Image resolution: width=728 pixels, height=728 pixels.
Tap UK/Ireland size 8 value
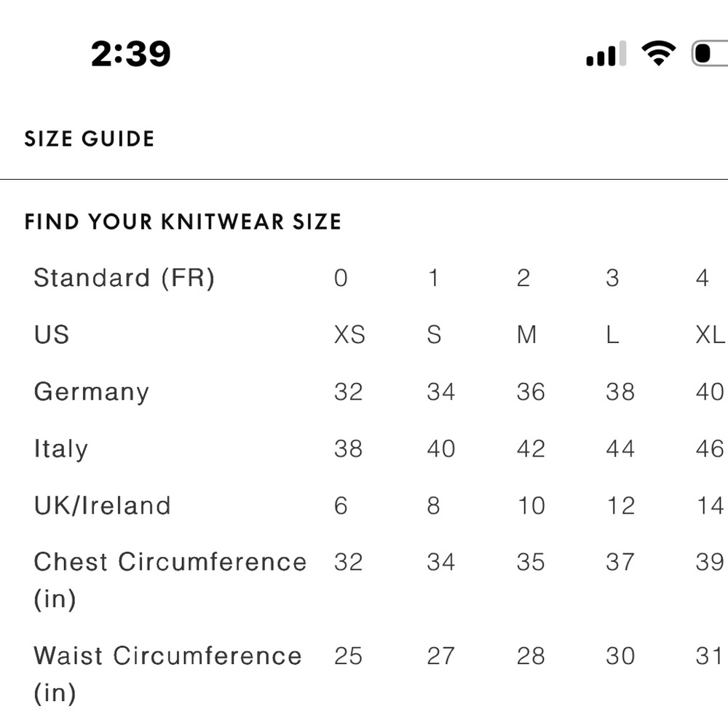pyautogui.click(x=434, y=505)
